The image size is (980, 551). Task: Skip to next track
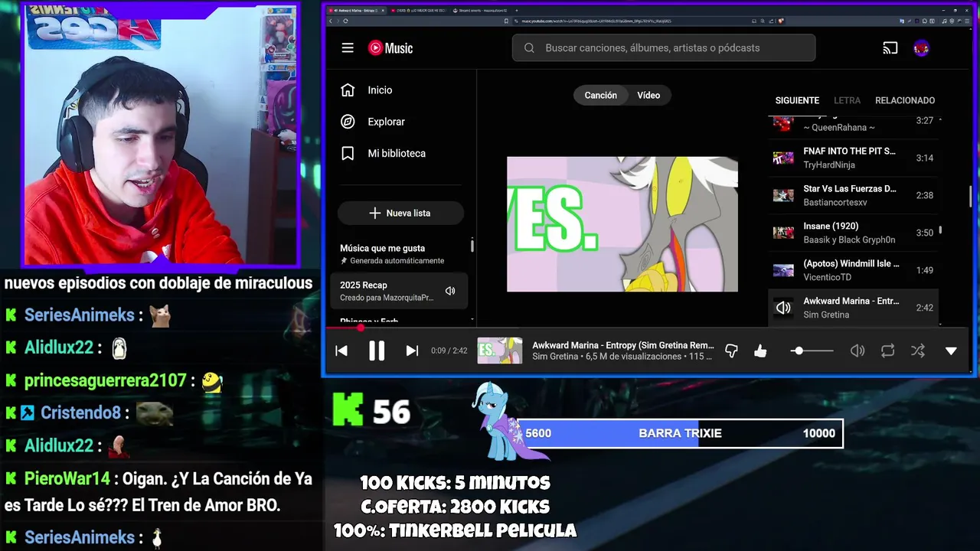click(x=412, y=350)
